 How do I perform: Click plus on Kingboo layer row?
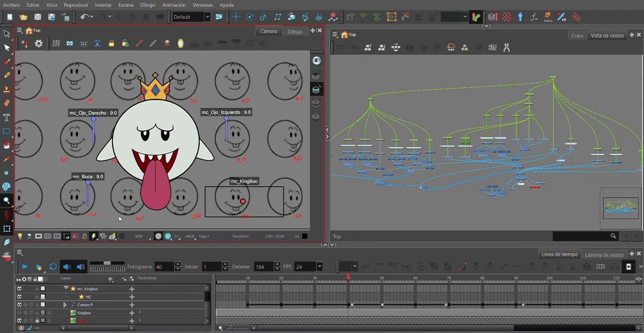[132, 313]
